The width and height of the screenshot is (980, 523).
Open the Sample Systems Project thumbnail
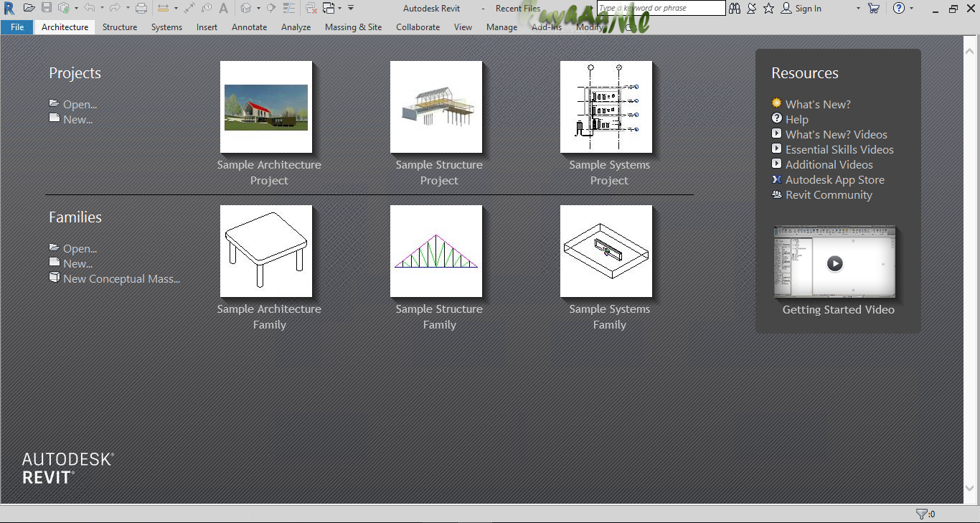tap(606, 107)
